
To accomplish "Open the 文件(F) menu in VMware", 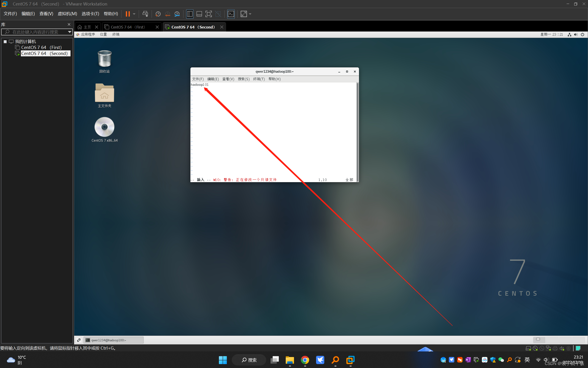I will point(10,14).
